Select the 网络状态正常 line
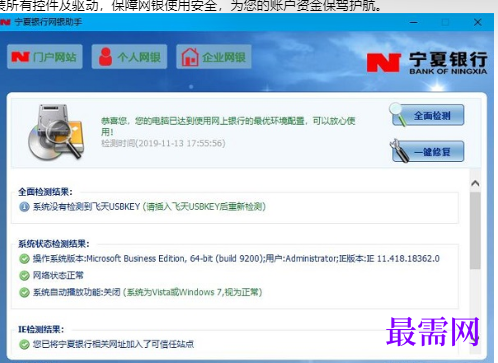The width and height of the screenshot is (498, 363). [x=58, y=275]
